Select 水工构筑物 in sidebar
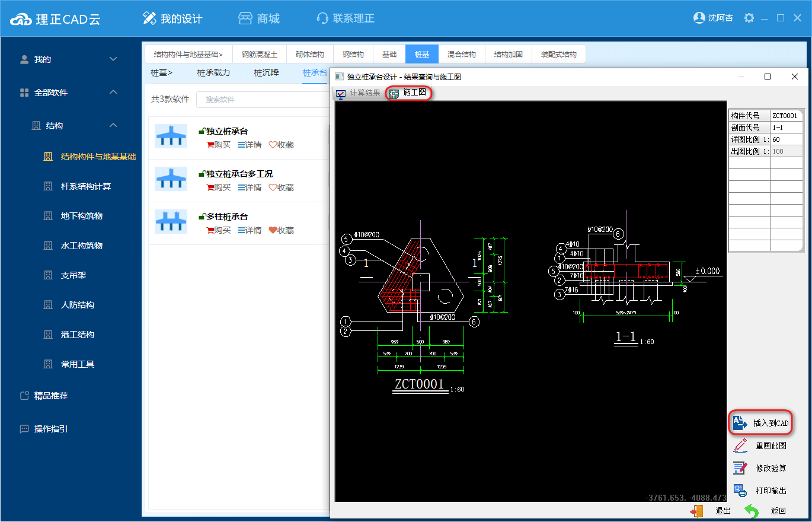The image size is (812, 522). click(x=82, y=246)
